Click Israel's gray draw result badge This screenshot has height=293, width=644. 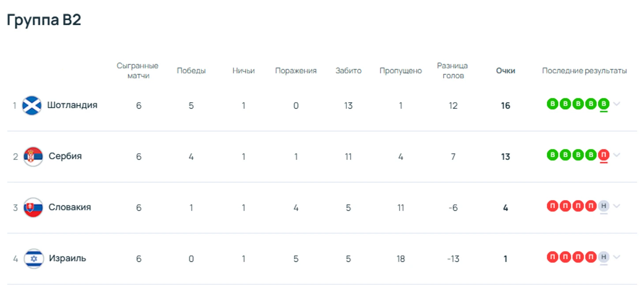604,257
